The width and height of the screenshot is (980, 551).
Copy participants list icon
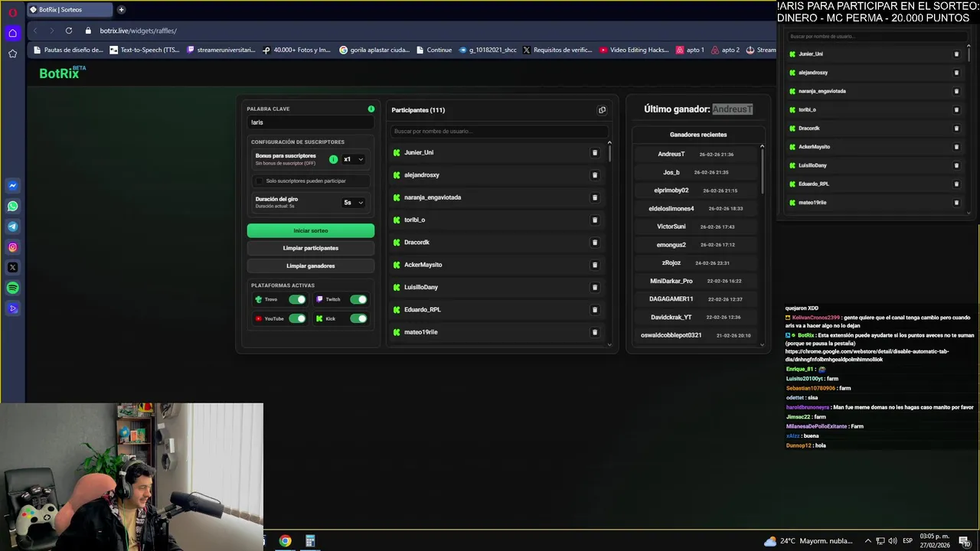click(x=602, y=110)
